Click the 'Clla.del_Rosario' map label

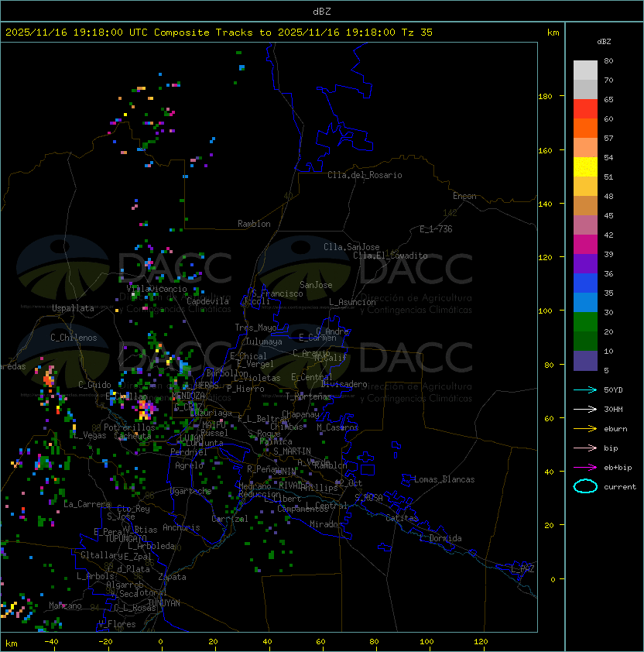(x=365, y=175)
